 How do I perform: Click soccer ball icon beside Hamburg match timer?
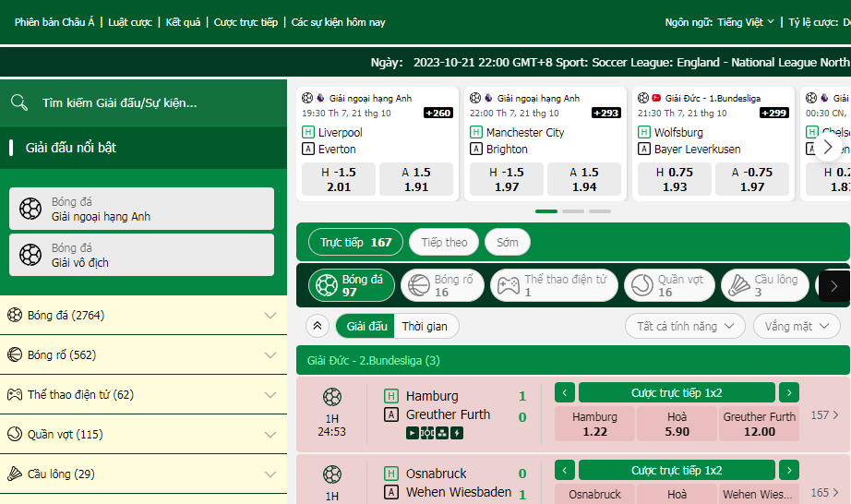[332, 397]
